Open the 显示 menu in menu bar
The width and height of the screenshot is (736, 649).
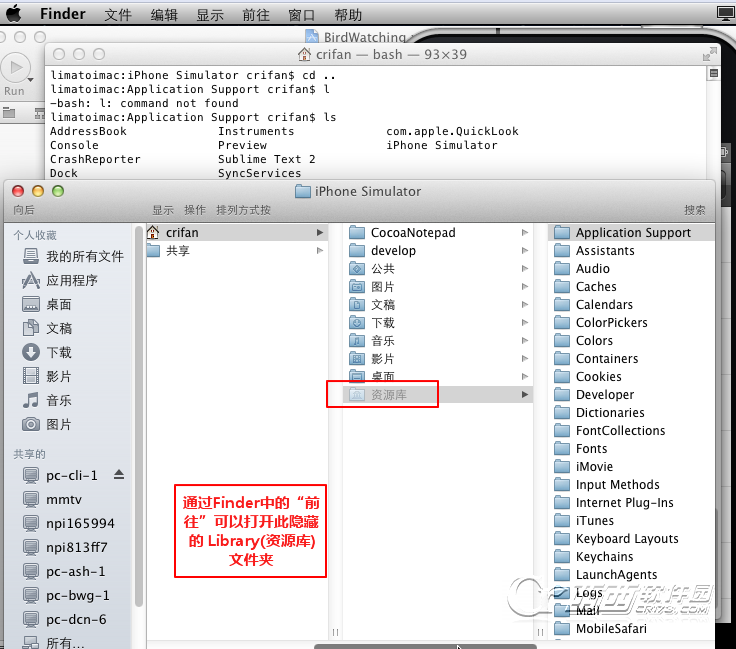(x=210, y=15)
